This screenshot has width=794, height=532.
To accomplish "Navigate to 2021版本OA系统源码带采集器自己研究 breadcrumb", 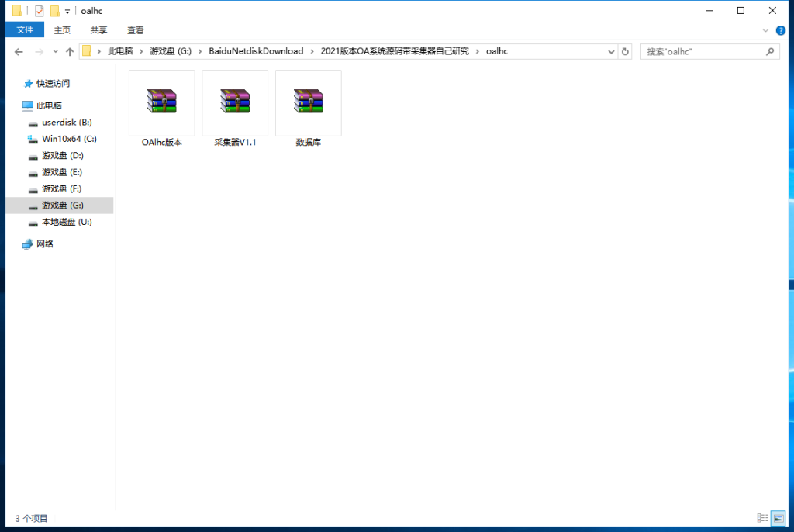I will tap(395, 51).
